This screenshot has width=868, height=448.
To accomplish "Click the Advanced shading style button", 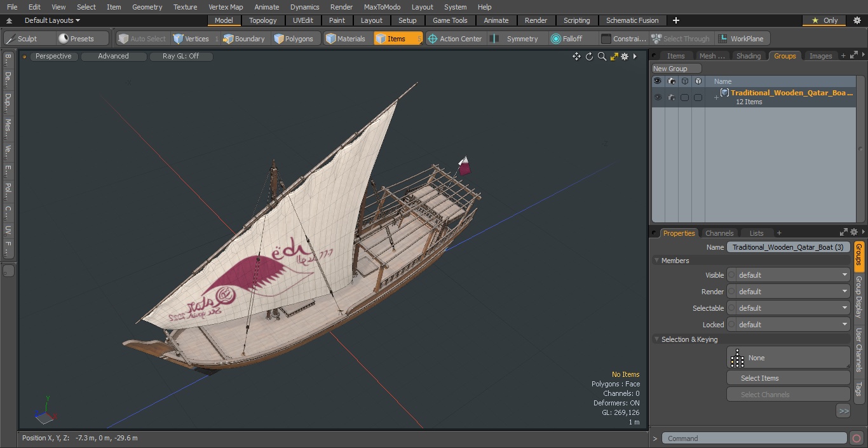I will click(x=113, y=56).
